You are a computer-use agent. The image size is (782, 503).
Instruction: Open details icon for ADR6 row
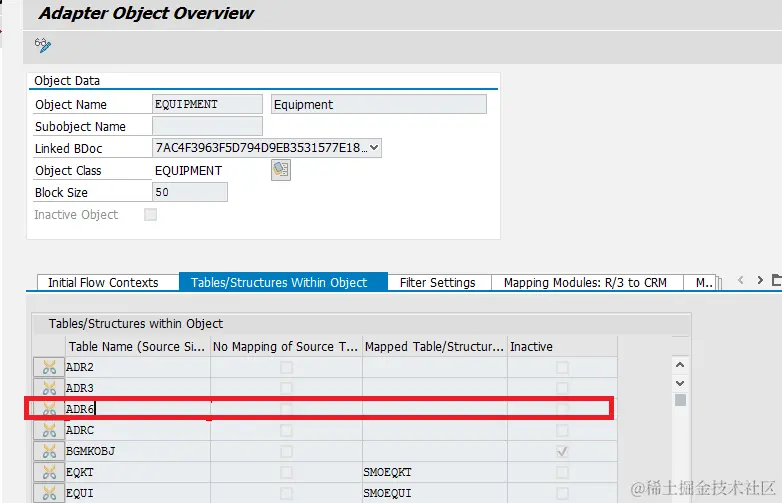click(x=49, y=409)
